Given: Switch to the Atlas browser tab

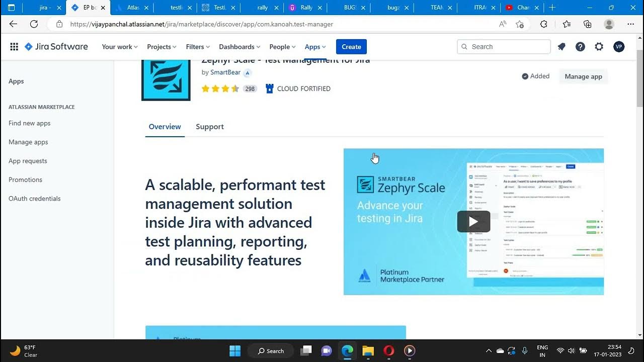Looking at the screenshot, I should [x=131, y=8].
